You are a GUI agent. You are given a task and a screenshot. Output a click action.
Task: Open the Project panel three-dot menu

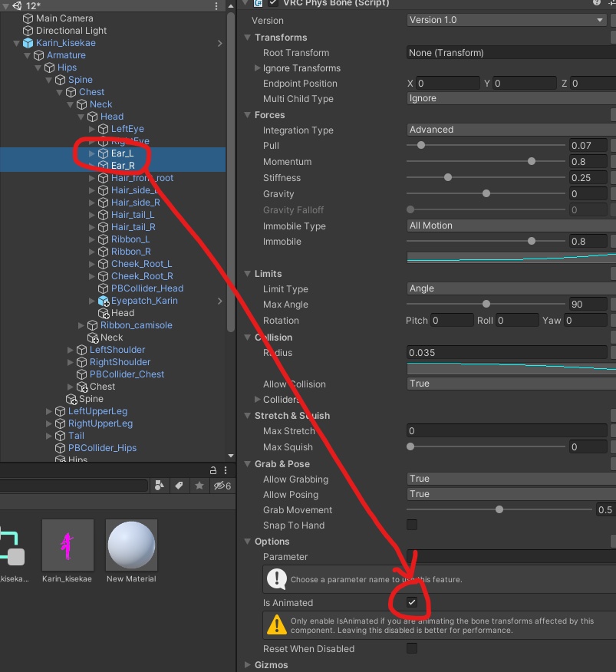pyautogui.click(x=226, y=470)
